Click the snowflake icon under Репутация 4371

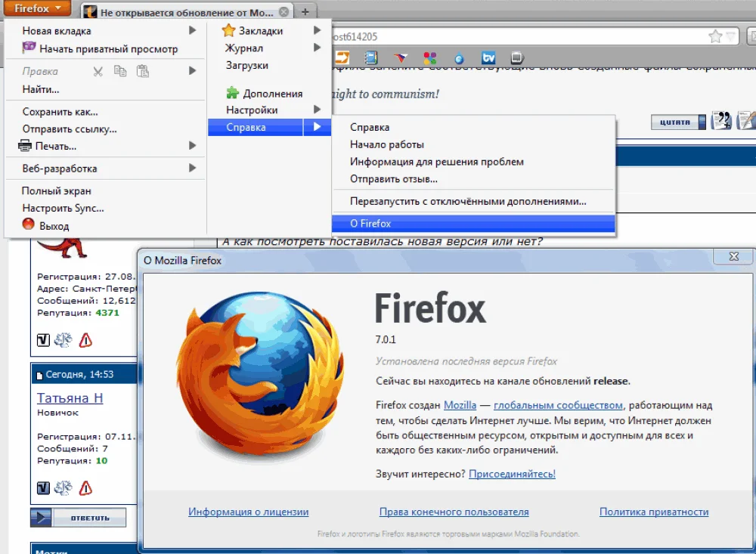click(64, 340)
